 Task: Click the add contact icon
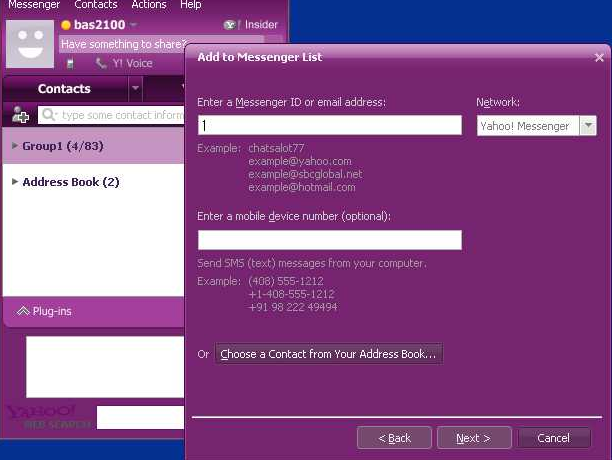pos(20,115)
